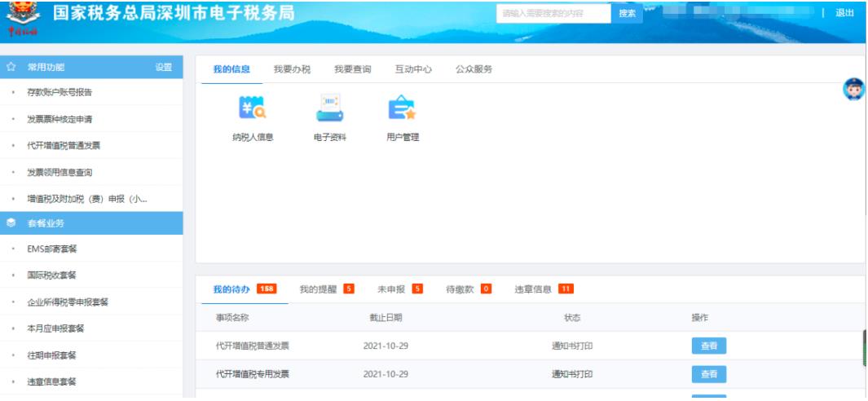Click the stack icon beside 套餐业务
The height and width of the screenshot is (401, 868).
tap(11, 223)
